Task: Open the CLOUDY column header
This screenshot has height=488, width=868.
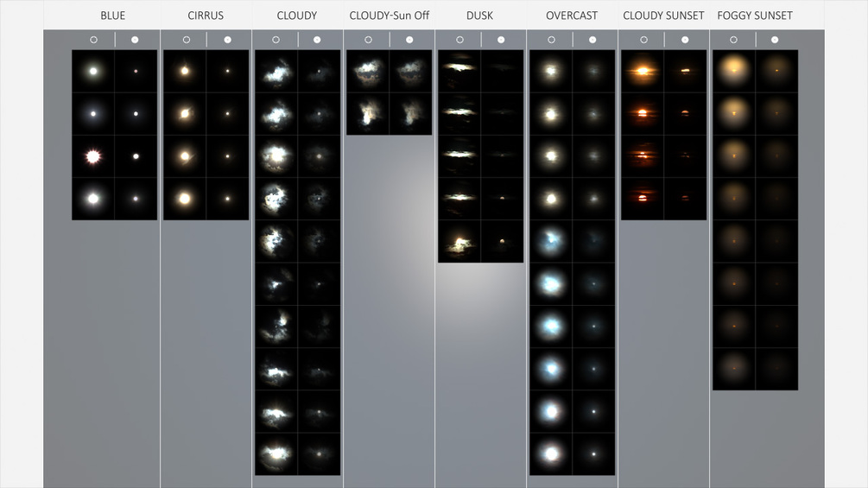Action: point(297,16)
